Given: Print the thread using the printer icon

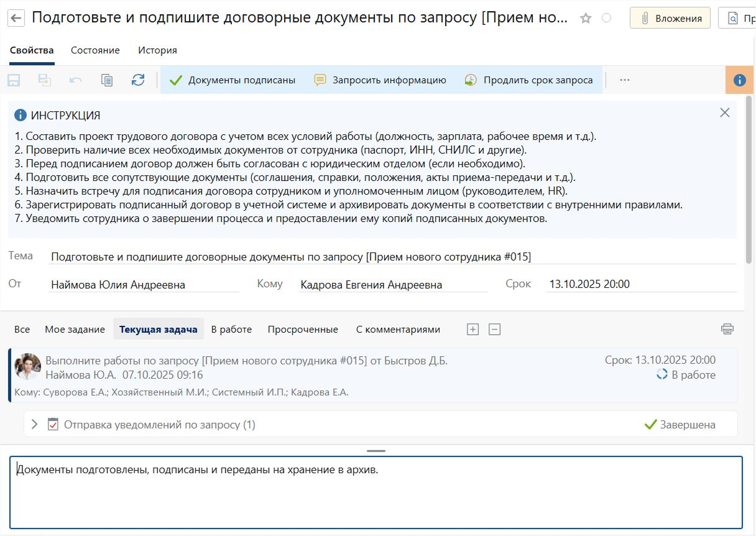Looking at the screenshot, I should click(x=727, y=329).
